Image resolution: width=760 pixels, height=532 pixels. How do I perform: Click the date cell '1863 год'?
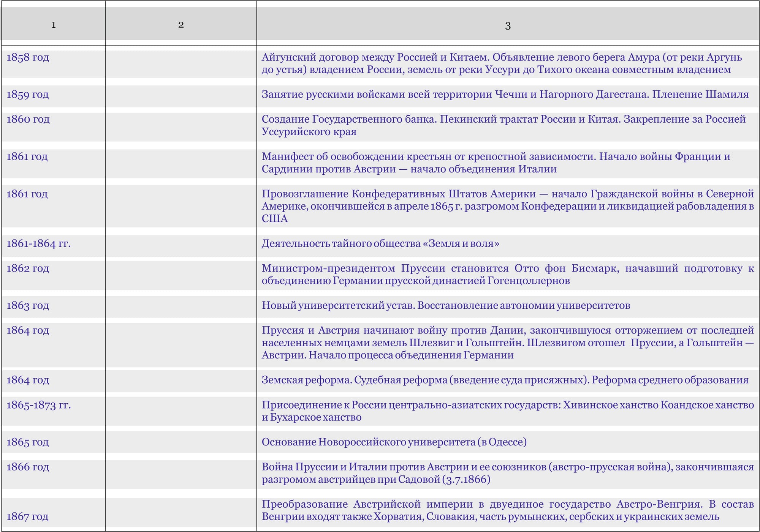click(28, 306)
